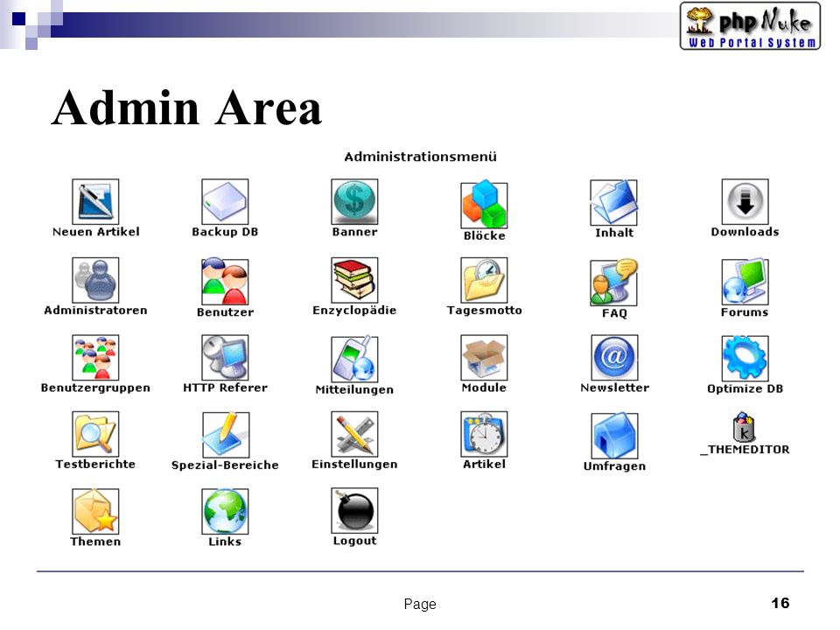Open the Newsletter @ icon
The height and width of the screenshot is (630, 840).
point(614,358)
